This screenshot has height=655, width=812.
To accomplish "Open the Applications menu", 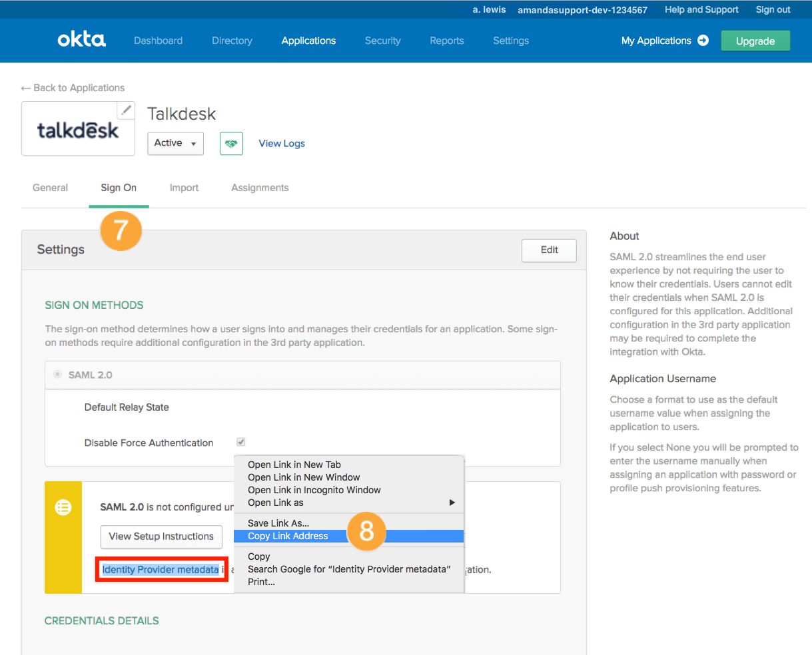I will (x=308, y=41).
